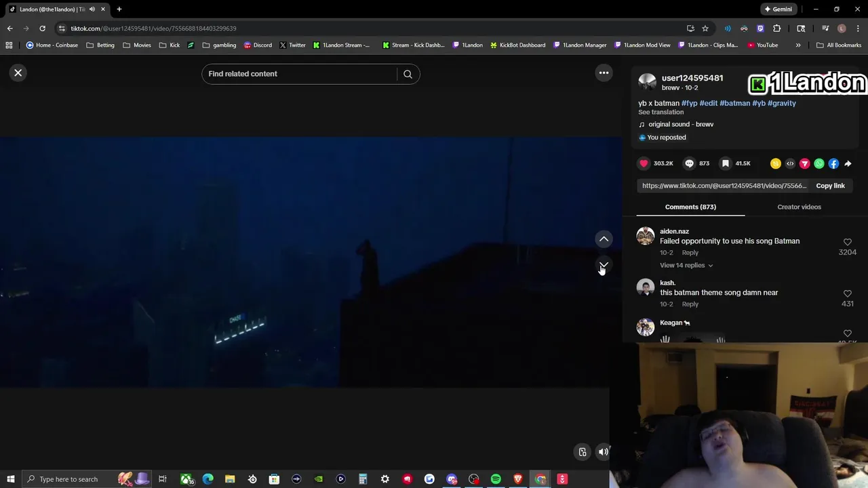Open user124595481 profile name
This screenshot has width=868, height=488.
coord(692,78)
